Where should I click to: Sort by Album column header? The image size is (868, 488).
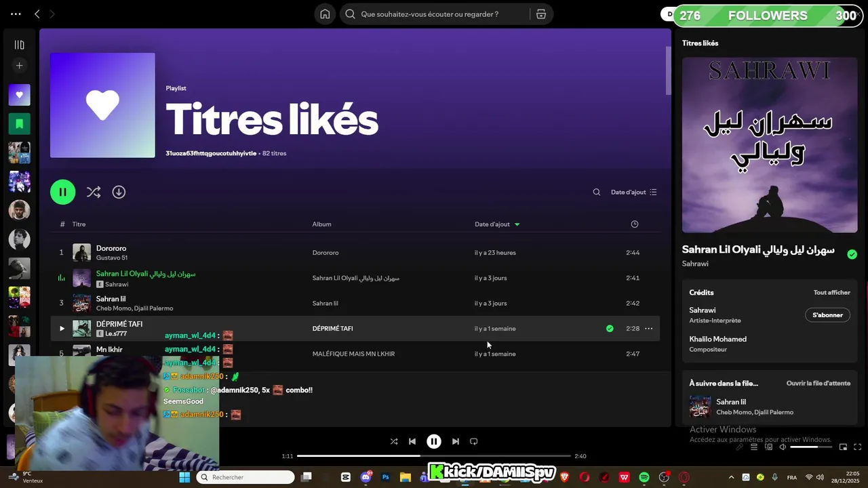coord(321,224)
